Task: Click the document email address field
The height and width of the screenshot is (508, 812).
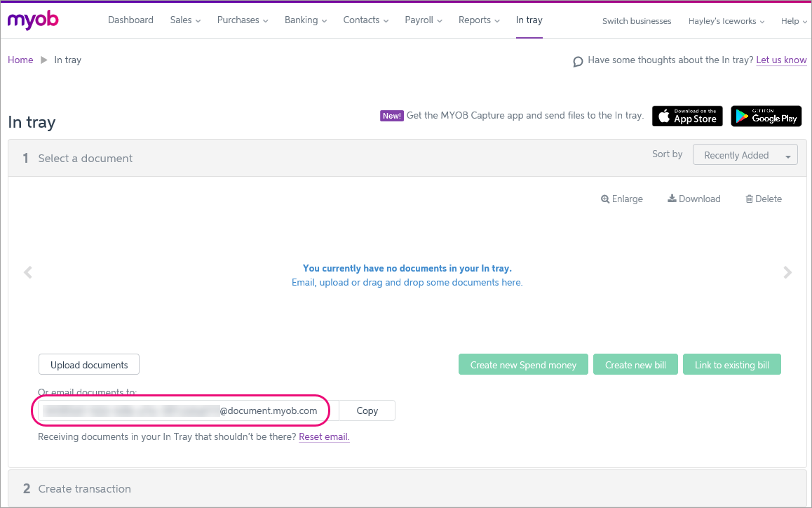Action: click(x=189, y=410)
